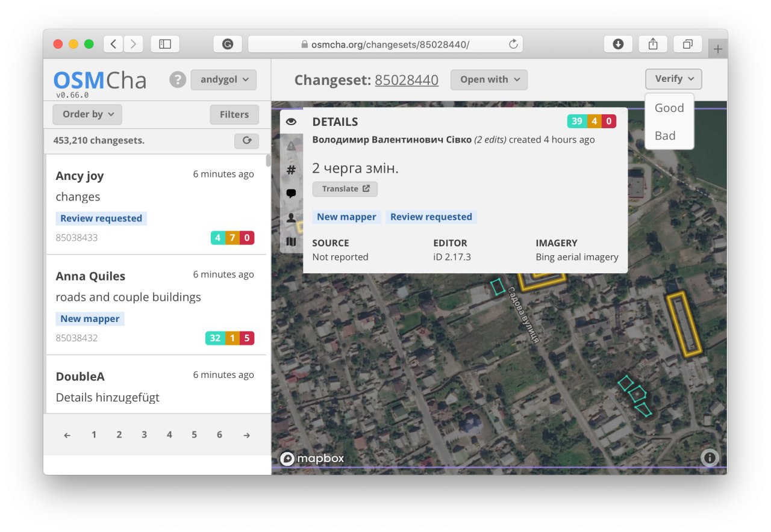Open a new Safari tab
Viewport: 771px width, 532px height.
pos(718,49)
